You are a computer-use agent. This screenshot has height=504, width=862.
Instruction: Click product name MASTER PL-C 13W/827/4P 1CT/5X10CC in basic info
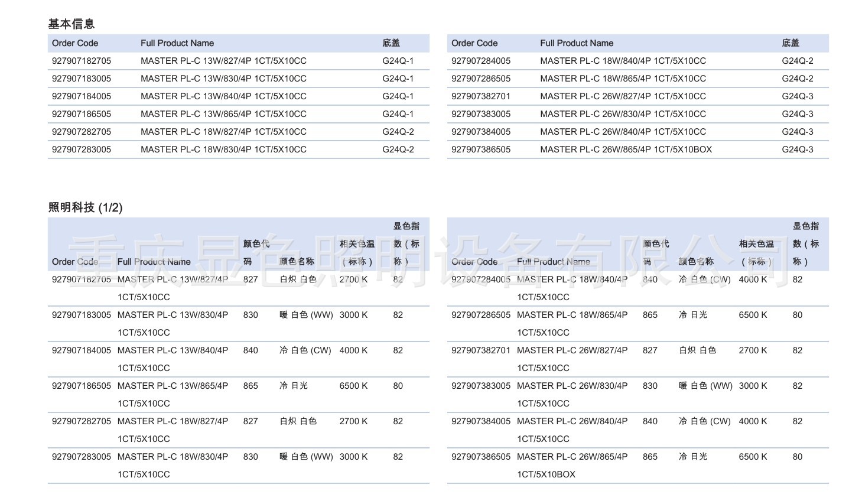(x=223, y=61)
